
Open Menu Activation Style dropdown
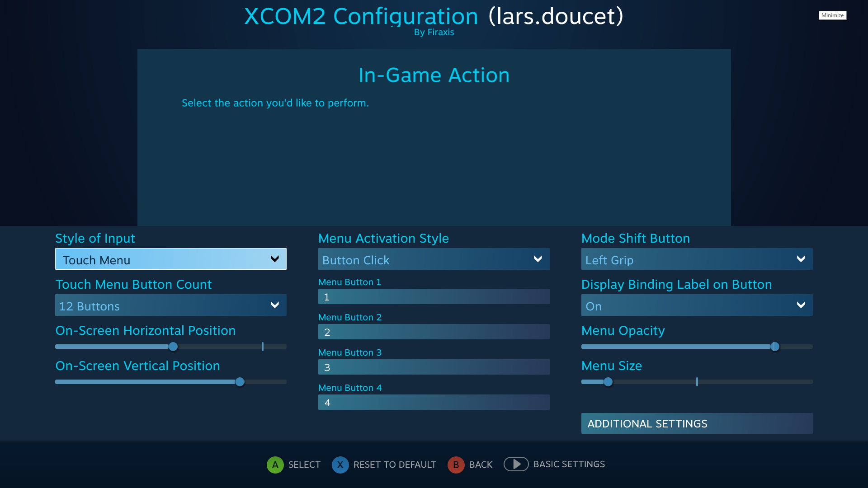434,259
